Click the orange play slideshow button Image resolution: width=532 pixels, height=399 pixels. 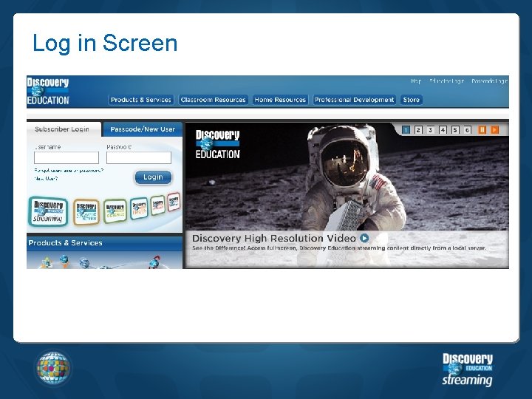pos(494,130)
